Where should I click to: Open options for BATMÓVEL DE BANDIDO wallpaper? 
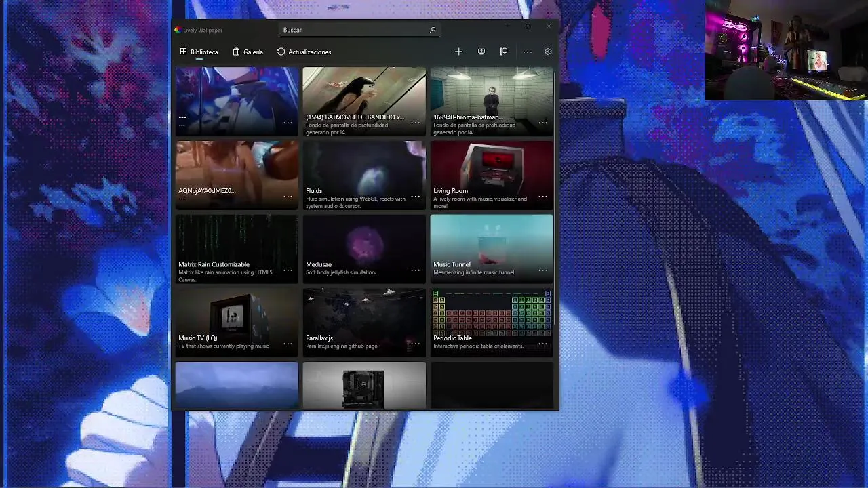point(416,123)
